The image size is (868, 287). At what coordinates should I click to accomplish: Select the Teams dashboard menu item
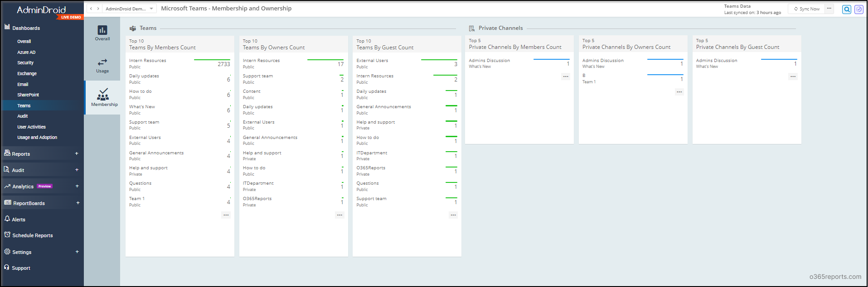[x=24, y=105]
